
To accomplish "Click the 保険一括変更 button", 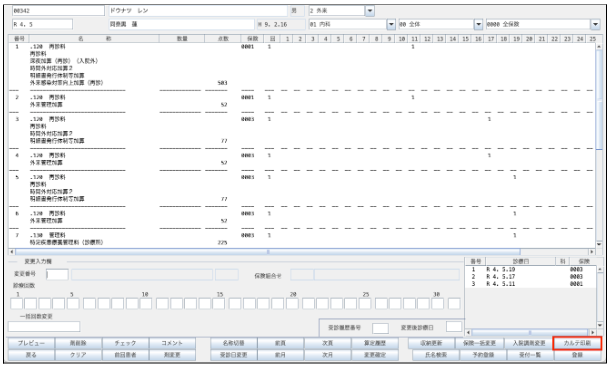I will pyautogui.click(x=479, y=343).
